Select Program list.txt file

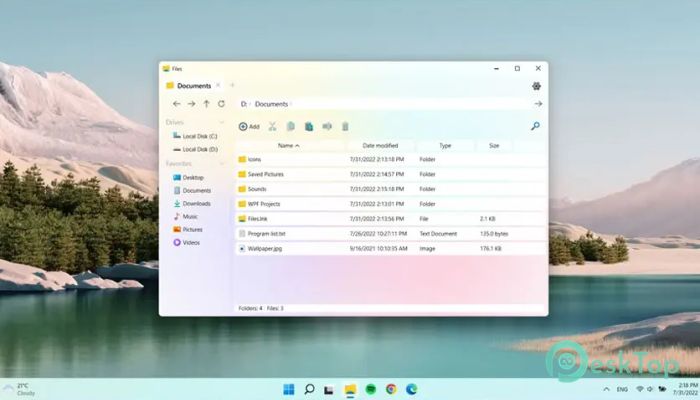click(391, 233)
